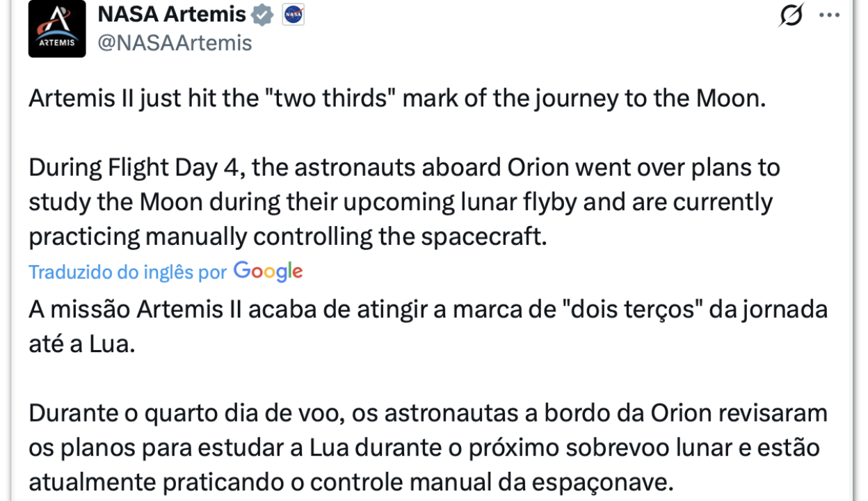The image size is (868, 501).
Task: Open the NASA Artemis profile avatar
Action: pos(57,29)
